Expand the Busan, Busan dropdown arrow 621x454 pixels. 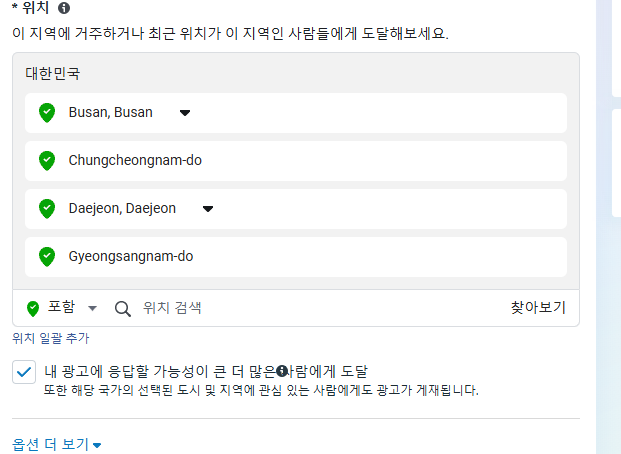[x=185, y=113]
